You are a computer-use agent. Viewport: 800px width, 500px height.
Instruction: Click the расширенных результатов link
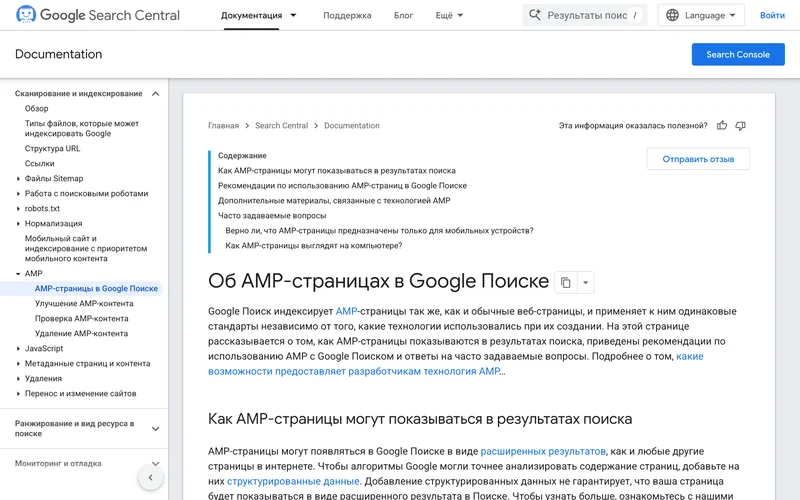[x=543, y=452]
